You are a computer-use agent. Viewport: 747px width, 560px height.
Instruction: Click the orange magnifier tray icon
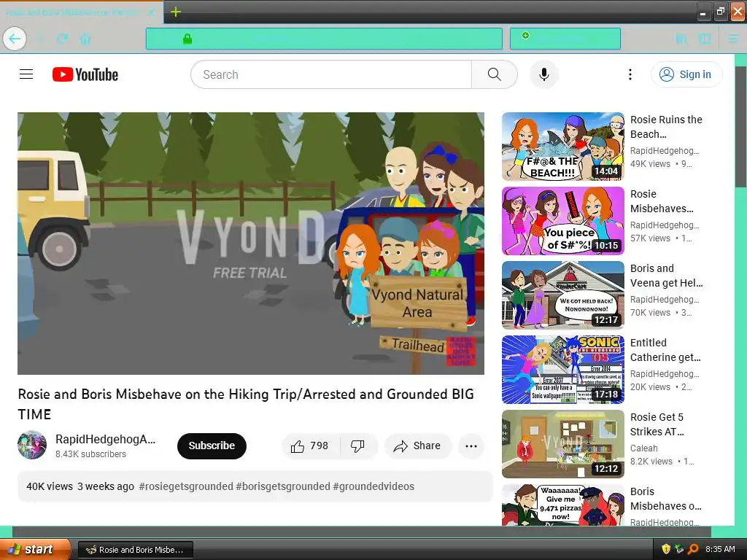tap(693, 549)
